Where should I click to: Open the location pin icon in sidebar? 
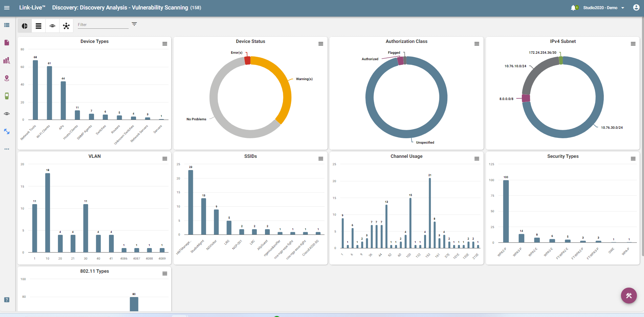7,78
